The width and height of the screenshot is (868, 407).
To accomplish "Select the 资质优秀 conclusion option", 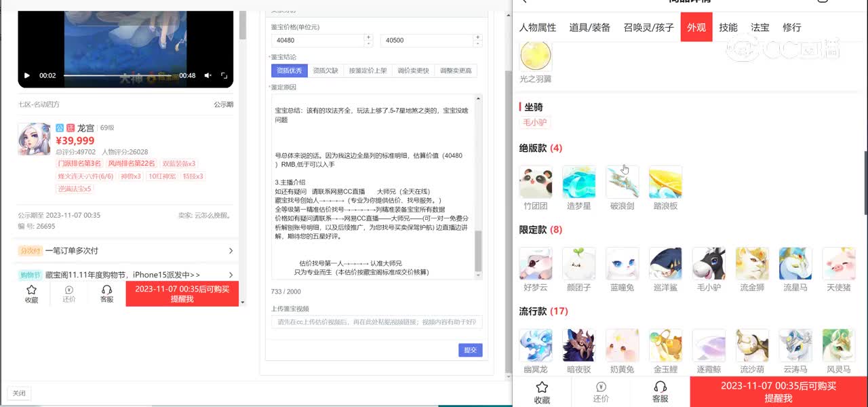I will click(x=289, y=71).
